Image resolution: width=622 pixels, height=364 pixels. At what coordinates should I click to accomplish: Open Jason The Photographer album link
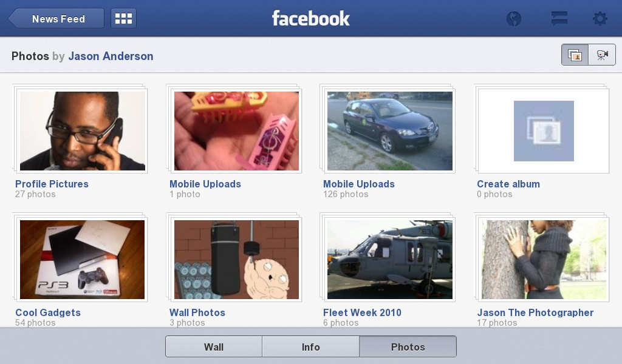(x=535, y=312)
